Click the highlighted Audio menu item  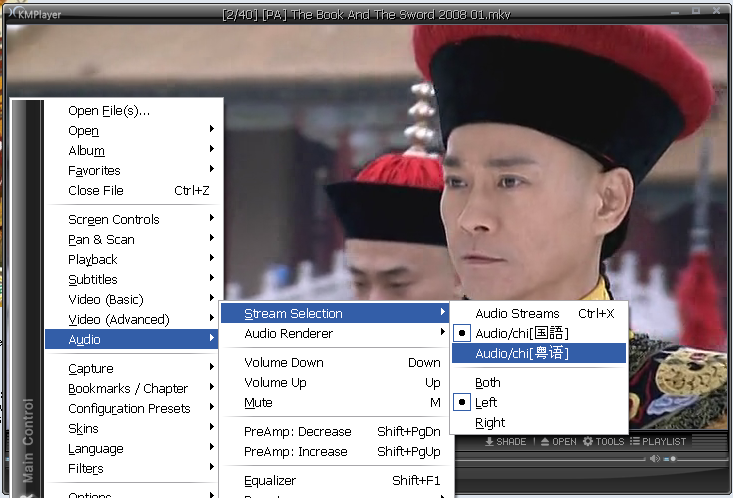click(x=132, y=339)
